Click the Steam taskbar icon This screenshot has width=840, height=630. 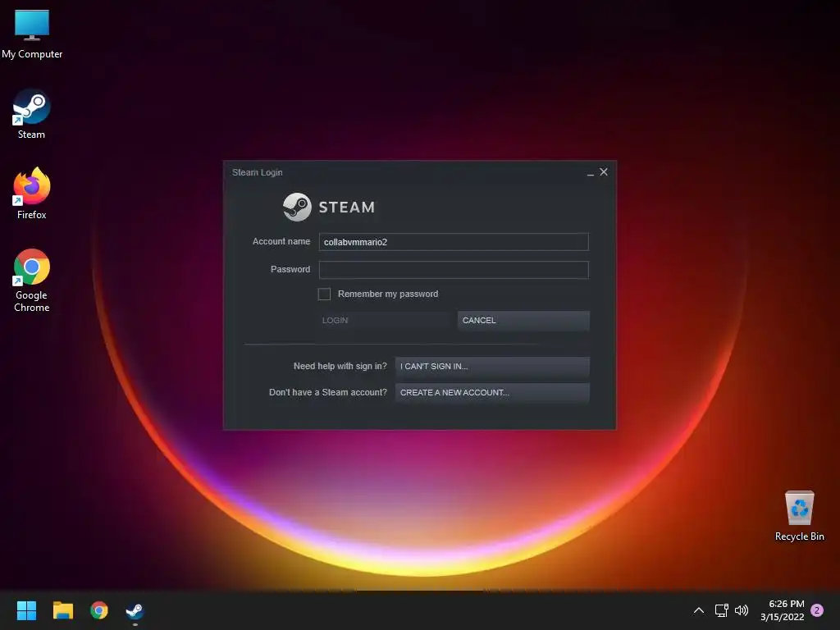(x=135, y=610)
